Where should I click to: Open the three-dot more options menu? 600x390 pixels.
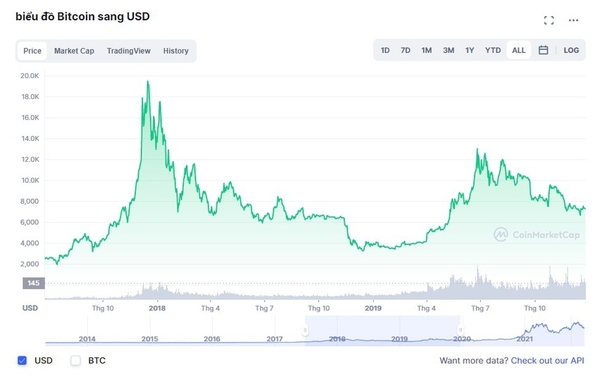click(x=573, y=20)
